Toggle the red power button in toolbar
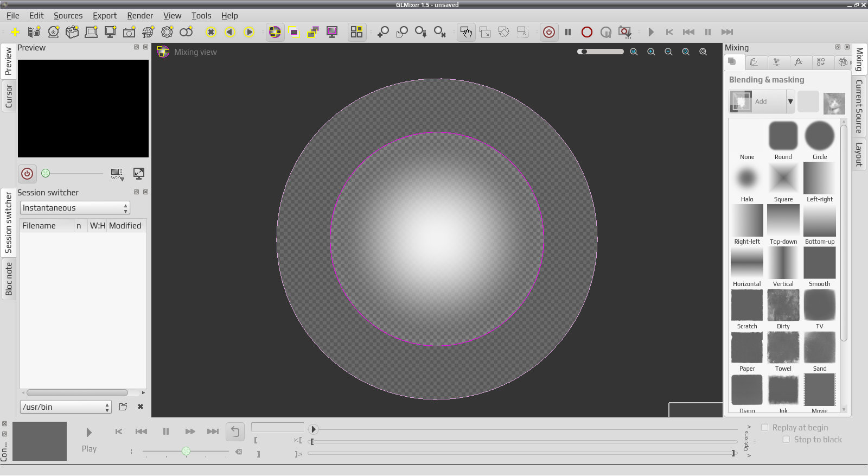Viewport: 868px width, 476px height. 549,32
